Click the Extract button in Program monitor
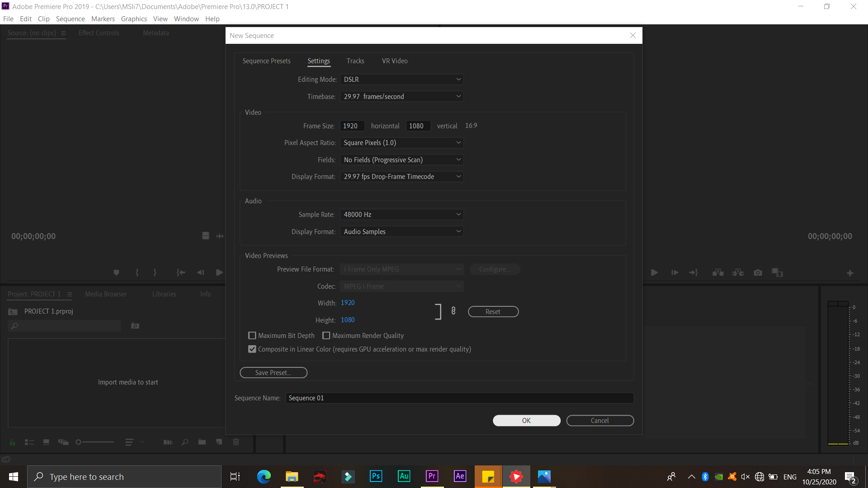This screenshot has width=868, height=488. coord(738,272)
